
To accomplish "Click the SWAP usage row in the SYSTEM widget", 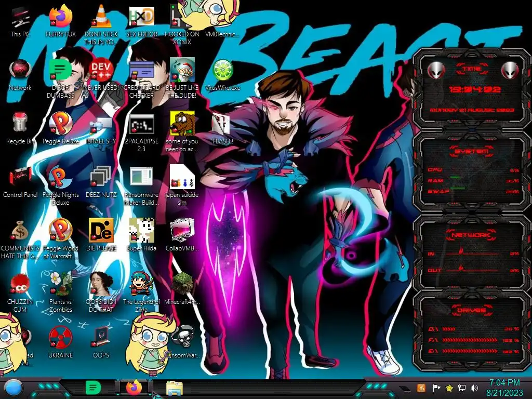I will [473, 192].
